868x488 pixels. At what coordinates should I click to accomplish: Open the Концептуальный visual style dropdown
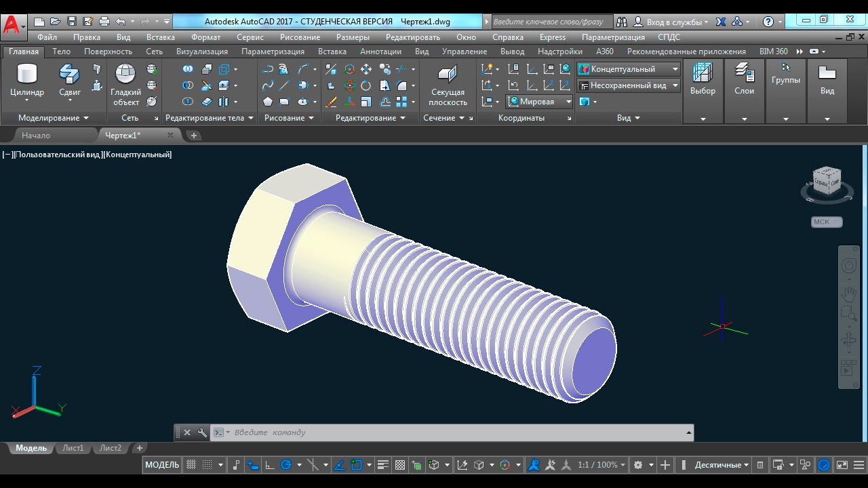click(675, 69)
